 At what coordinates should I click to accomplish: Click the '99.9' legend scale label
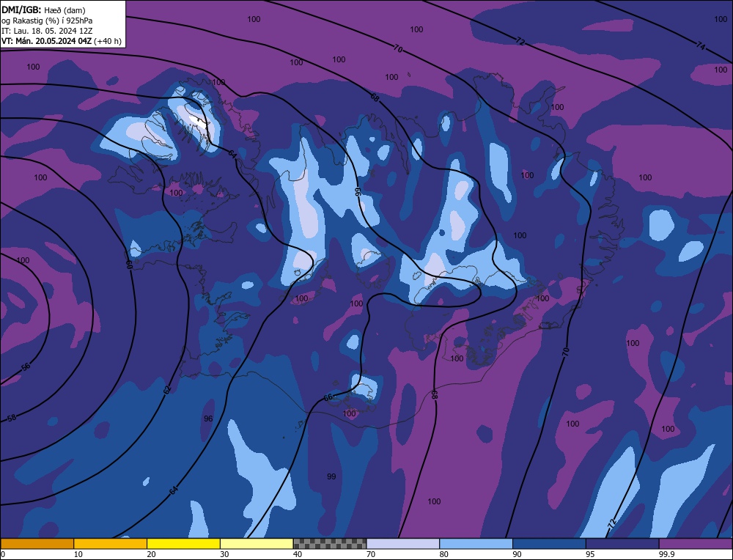(x=666, y=554)
